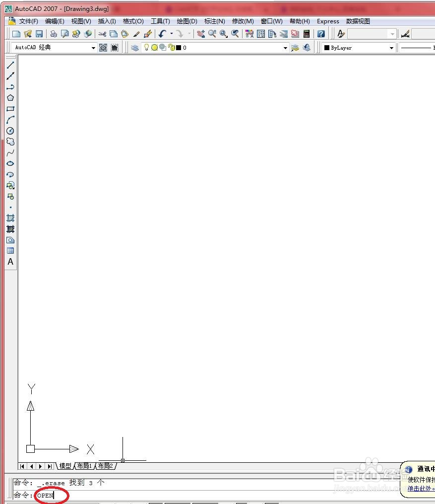Image resolution: width=435 pixels, height=504 pixels.
Task: Select the Polygon draw tool
Action: 10,98
